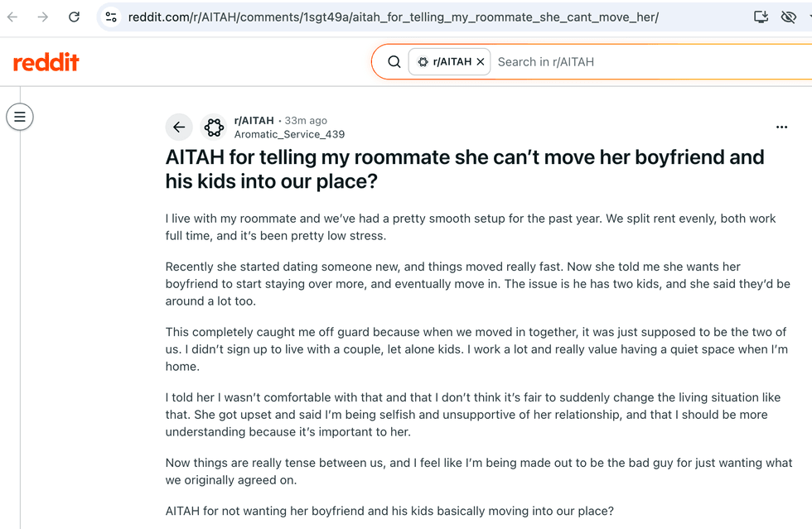Open the post overflow menu (three dots)
The image size is (812, 529).
pos(781,127)
